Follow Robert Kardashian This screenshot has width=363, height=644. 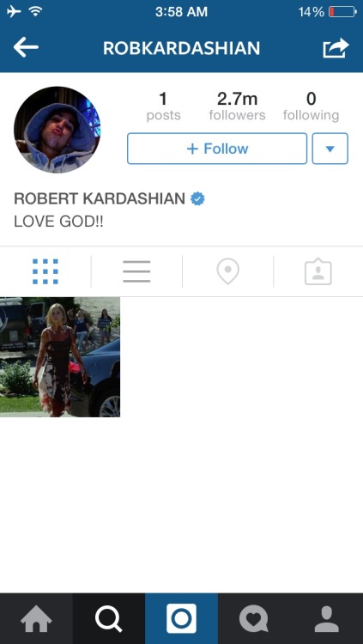[217, 149]
